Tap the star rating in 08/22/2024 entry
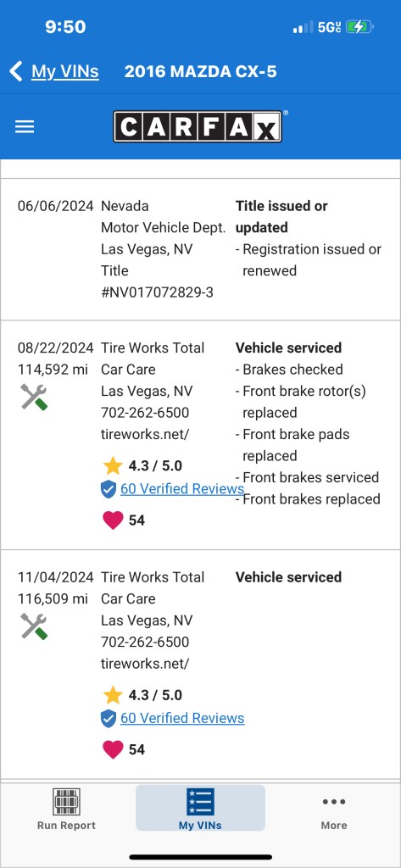 (x=142, y=465)
